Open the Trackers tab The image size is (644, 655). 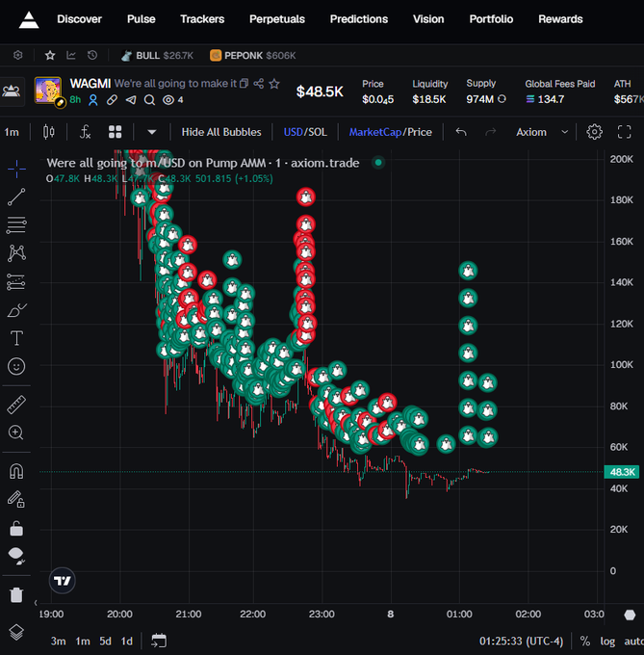coord(202,19)
